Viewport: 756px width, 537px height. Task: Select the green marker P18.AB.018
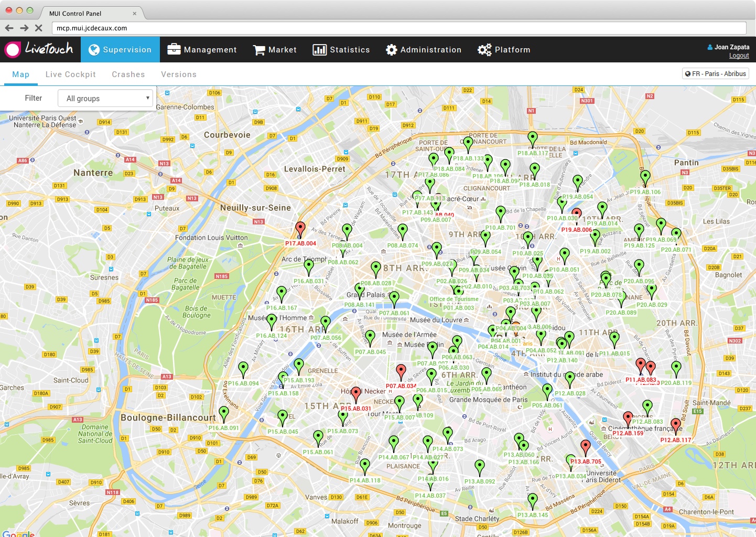pos(535,171)
